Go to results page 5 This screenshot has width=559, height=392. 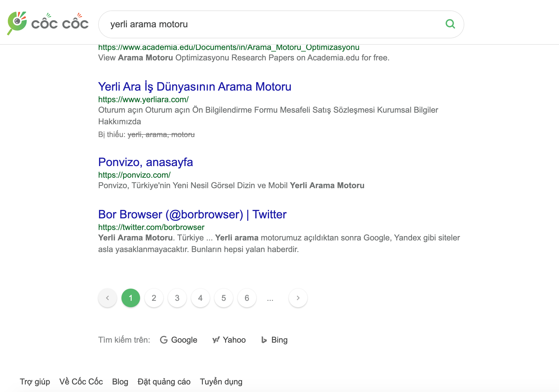coord(224,298)
